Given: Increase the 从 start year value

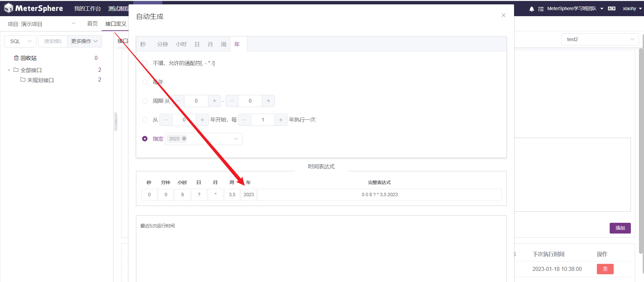Looking at the screenshot, I should [x=202, y=120].
